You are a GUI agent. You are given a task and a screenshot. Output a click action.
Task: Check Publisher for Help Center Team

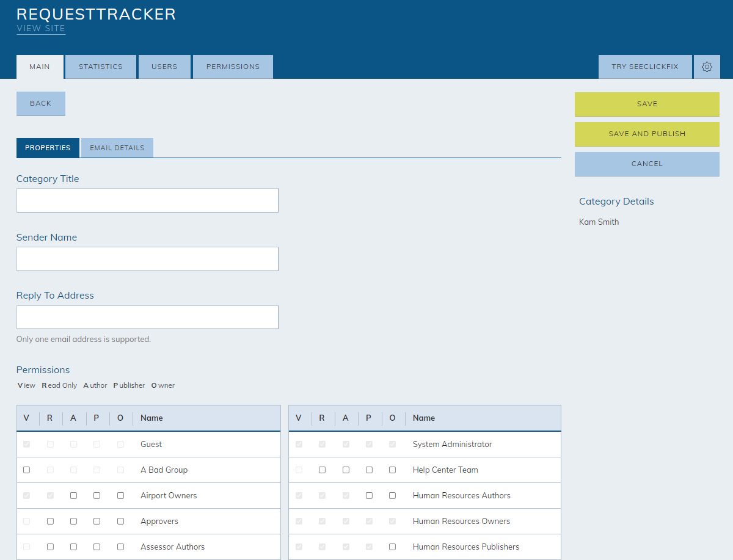tap(369, 470)
